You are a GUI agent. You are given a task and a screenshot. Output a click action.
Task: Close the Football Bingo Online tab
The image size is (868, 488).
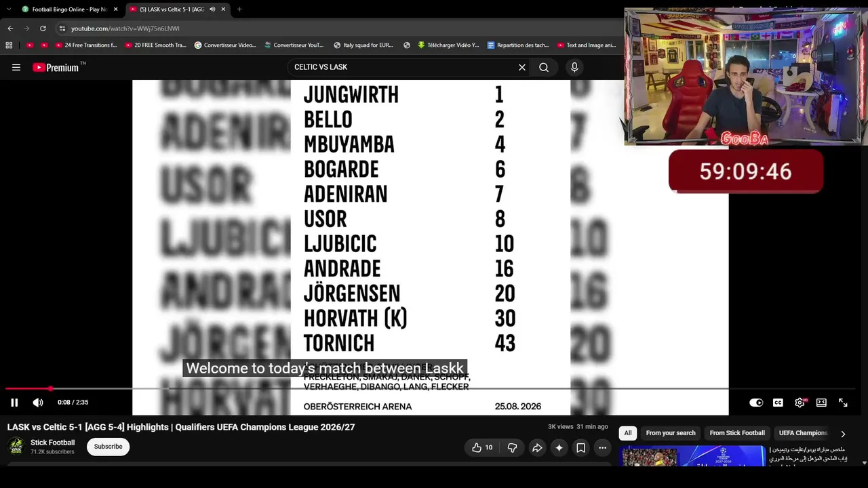point(116,9)
